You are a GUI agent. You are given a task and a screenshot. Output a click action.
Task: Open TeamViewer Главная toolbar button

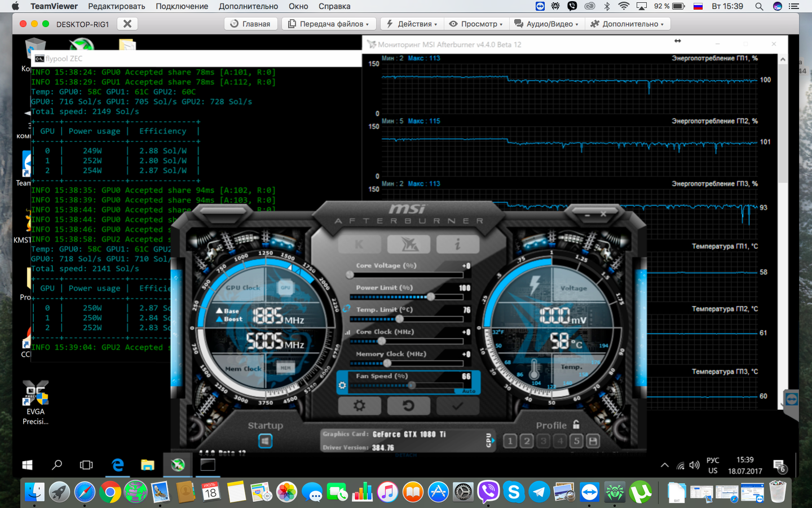250,24
